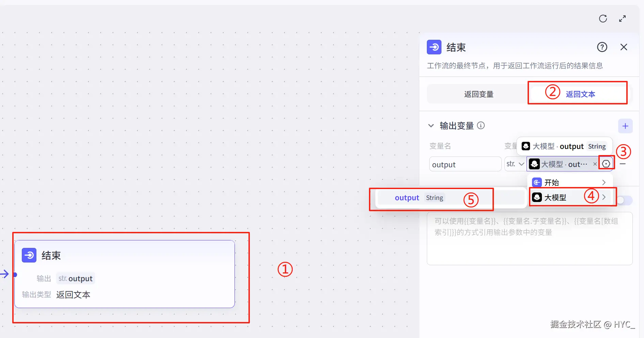
Task: Click the expand fullscreen arrows icon
Action: pos(622,19)
